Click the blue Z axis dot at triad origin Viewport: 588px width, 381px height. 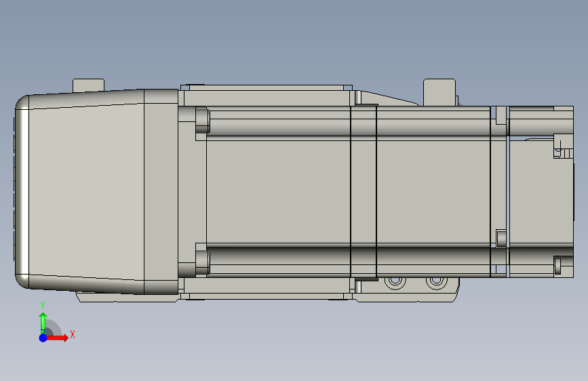pos(43,338)
